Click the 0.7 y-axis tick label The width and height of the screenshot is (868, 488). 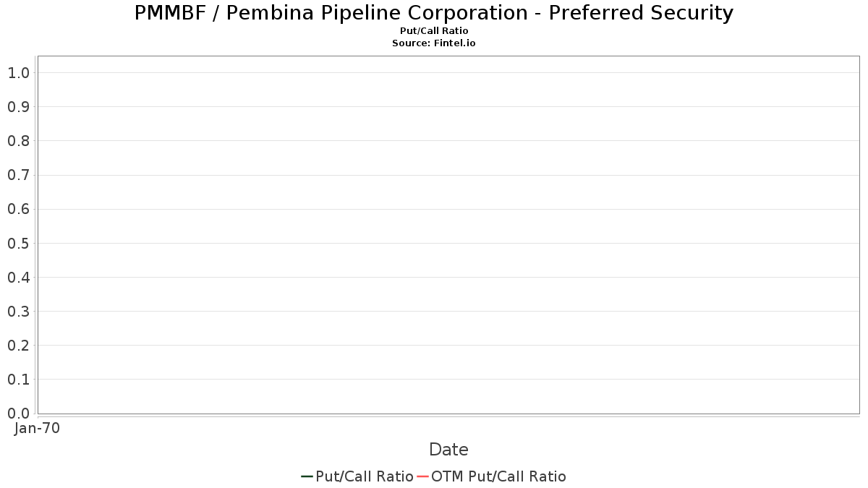click(x=18, y=175)
